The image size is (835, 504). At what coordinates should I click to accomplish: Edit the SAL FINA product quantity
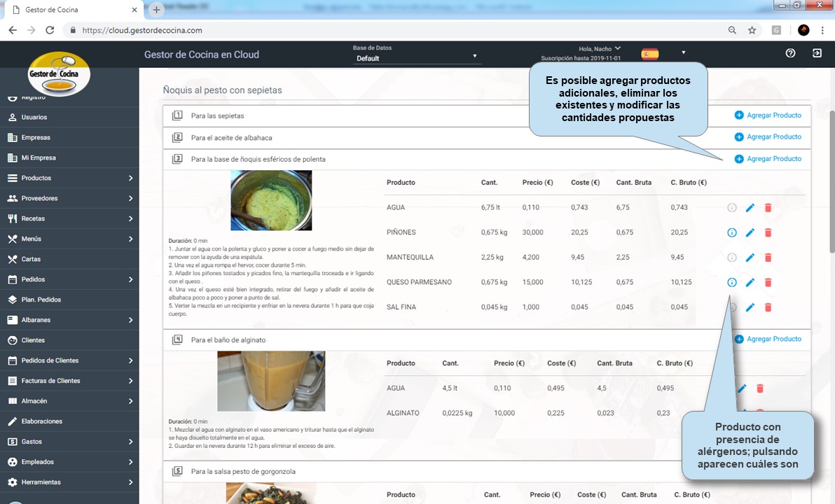coord(750,307)
